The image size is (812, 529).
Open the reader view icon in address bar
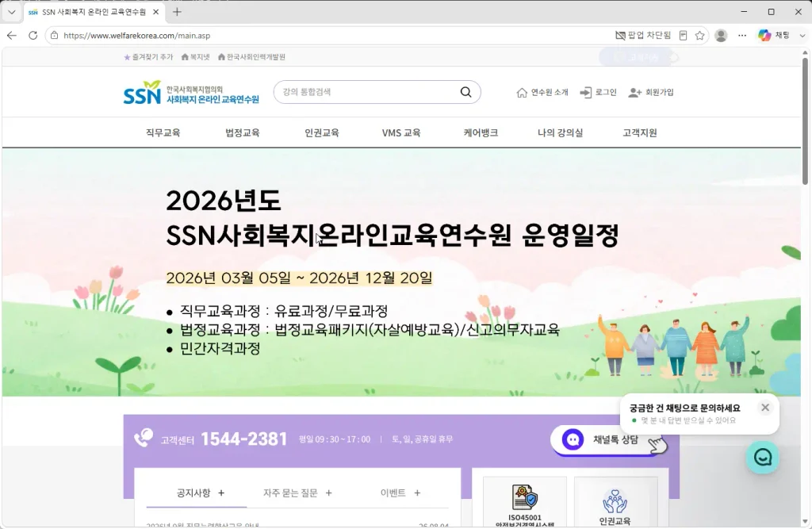pyautogui.click(x=683, y=35)
